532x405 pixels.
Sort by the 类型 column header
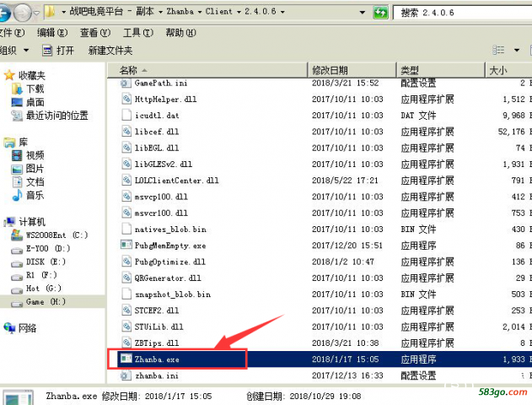[x=440, y=70]
